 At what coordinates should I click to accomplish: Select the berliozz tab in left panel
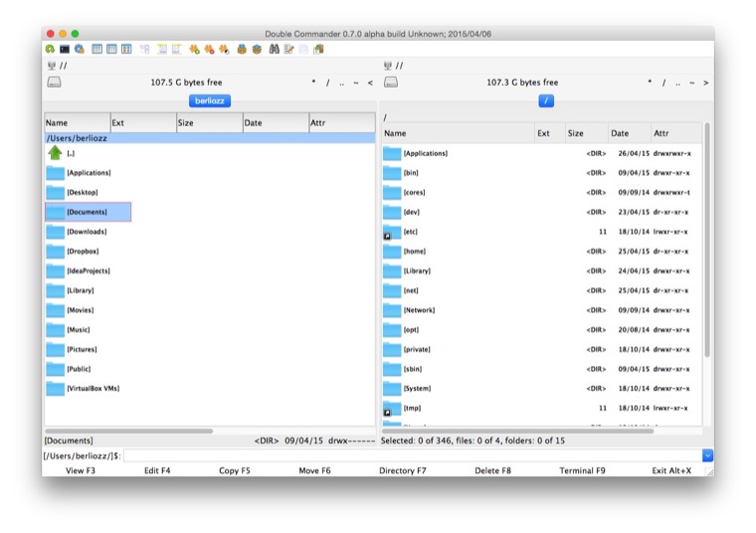coord(210,100)
